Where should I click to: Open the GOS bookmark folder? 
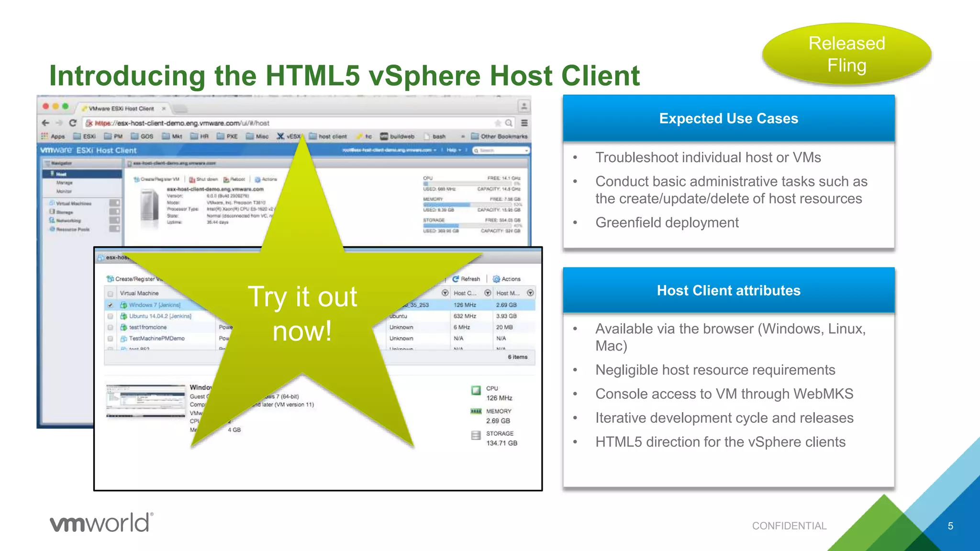[142, 136]
